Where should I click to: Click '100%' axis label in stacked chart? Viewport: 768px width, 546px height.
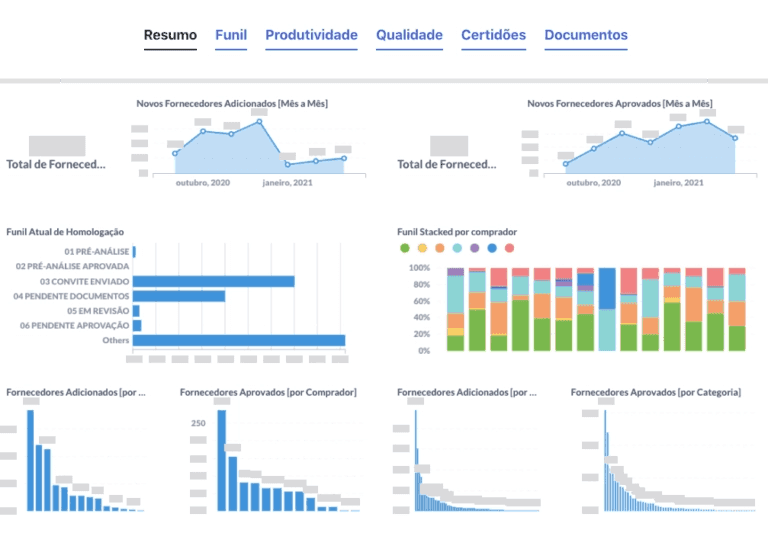point(419,268)
